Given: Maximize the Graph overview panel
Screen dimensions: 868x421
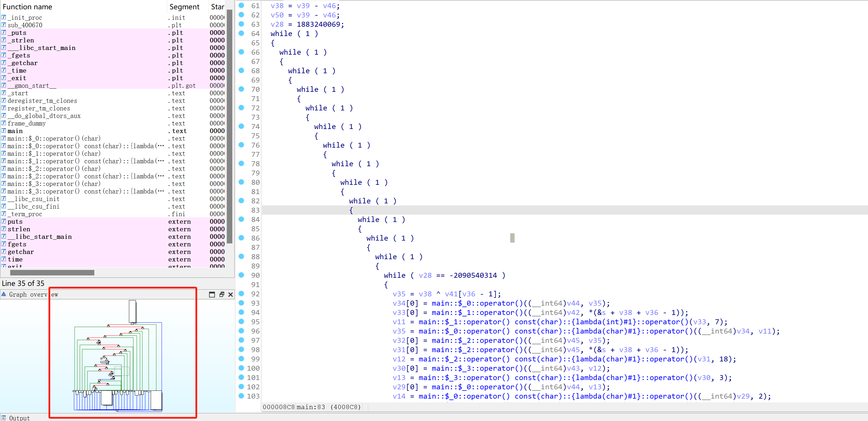Looking at the screenshot, I should pos(212,295).
